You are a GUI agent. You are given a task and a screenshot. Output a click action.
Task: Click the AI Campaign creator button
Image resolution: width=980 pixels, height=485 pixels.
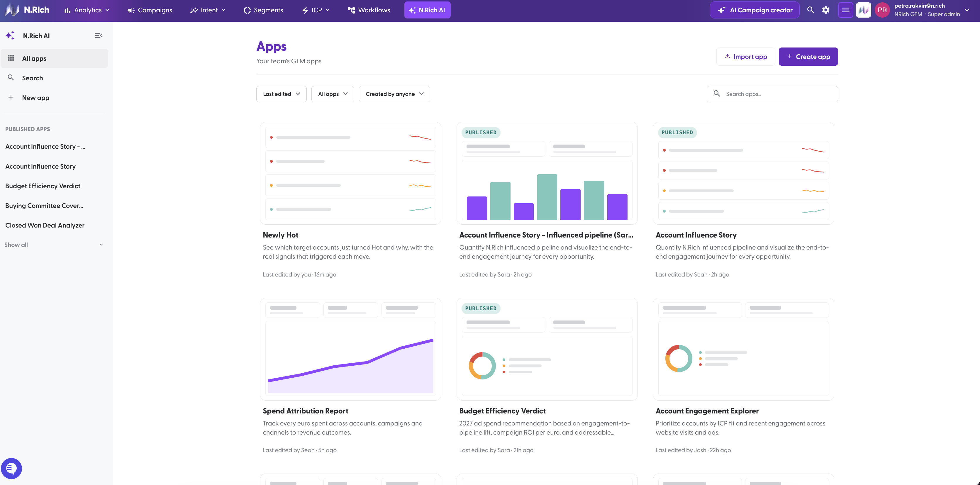tap(755, 10)
